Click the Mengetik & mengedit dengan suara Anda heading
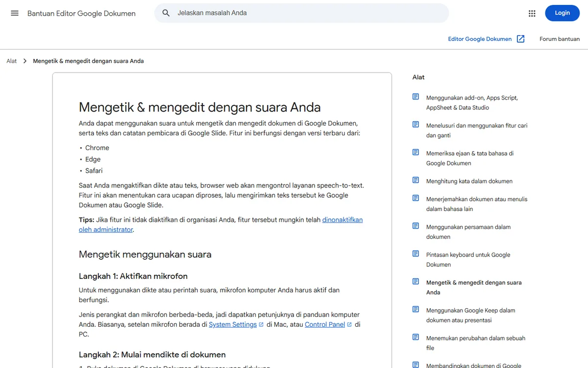Screen dimensions: 588x368 click(200, 107)
